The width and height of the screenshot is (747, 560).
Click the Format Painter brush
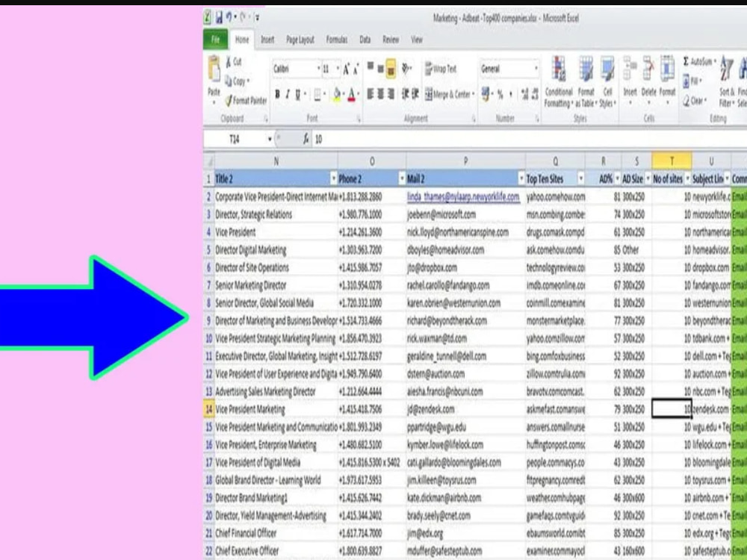click(229, 100)
